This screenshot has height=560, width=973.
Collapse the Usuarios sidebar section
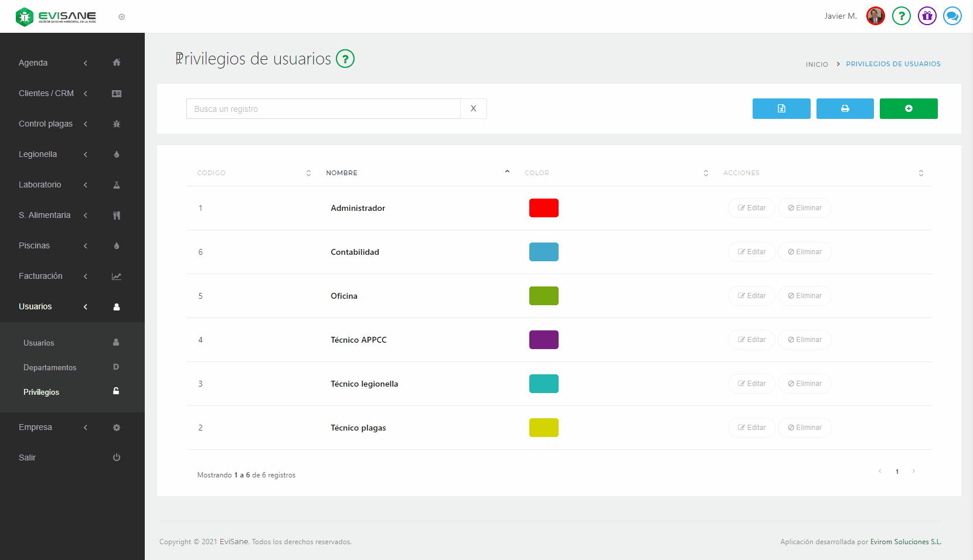pos(53,307)
